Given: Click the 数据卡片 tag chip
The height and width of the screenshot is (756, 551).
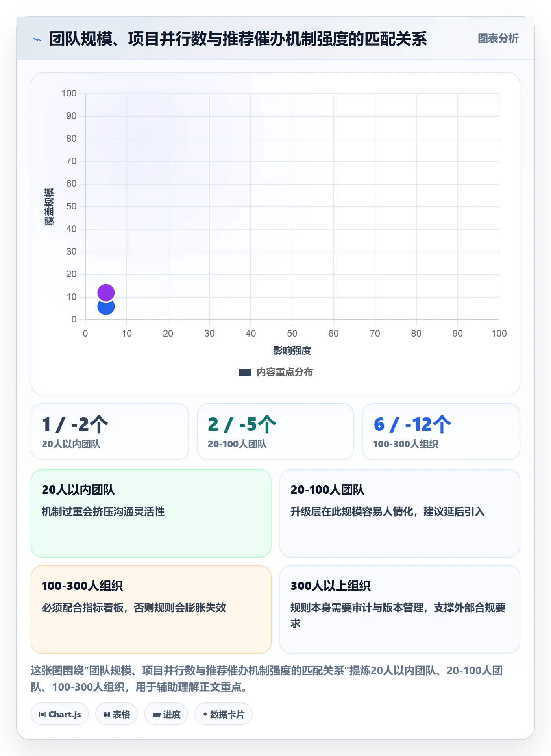Looking at the screenshot, I should point(224,714).
